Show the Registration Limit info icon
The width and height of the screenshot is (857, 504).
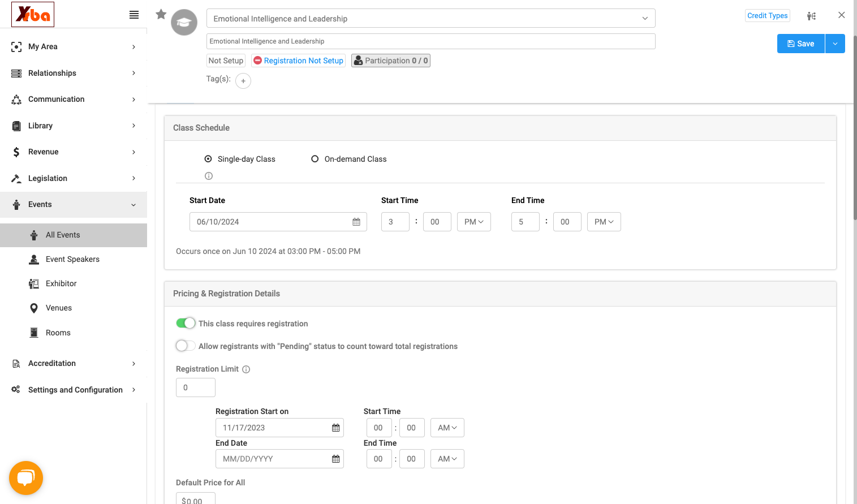coord(246,369)
